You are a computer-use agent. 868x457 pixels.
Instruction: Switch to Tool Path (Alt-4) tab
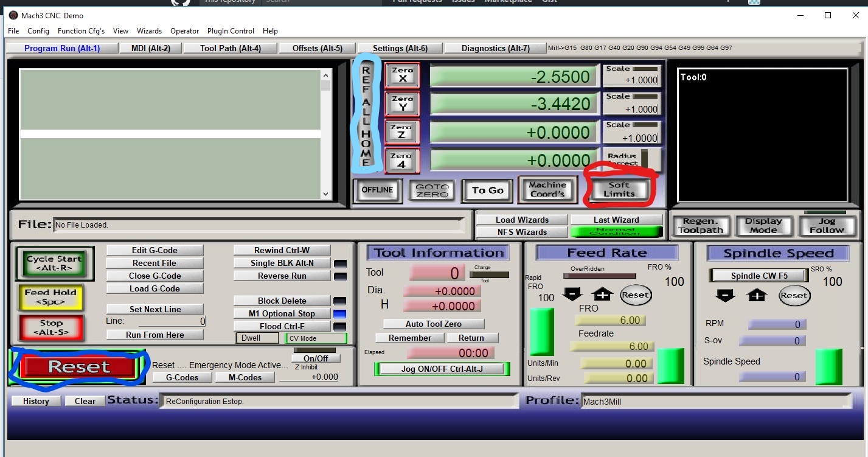231,48
